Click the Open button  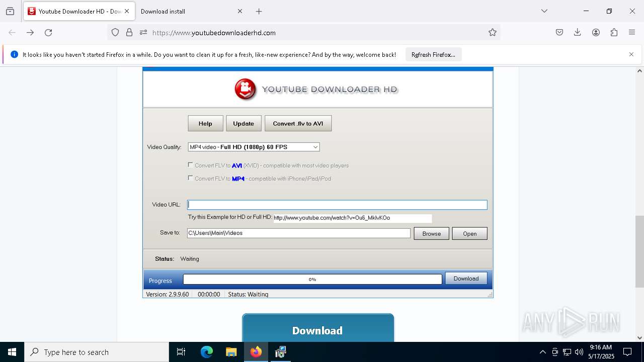[469, 233]
